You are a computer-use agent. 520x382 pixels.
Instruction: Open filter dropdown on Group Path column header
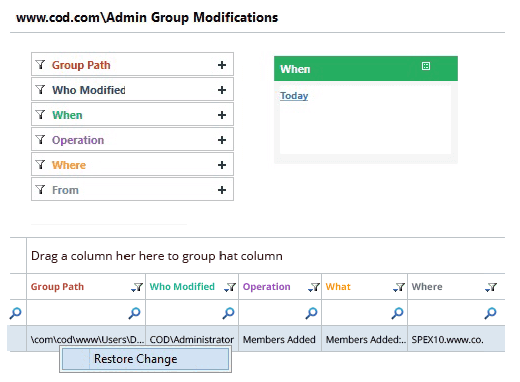pyautogui.click(x=137, y=287)
